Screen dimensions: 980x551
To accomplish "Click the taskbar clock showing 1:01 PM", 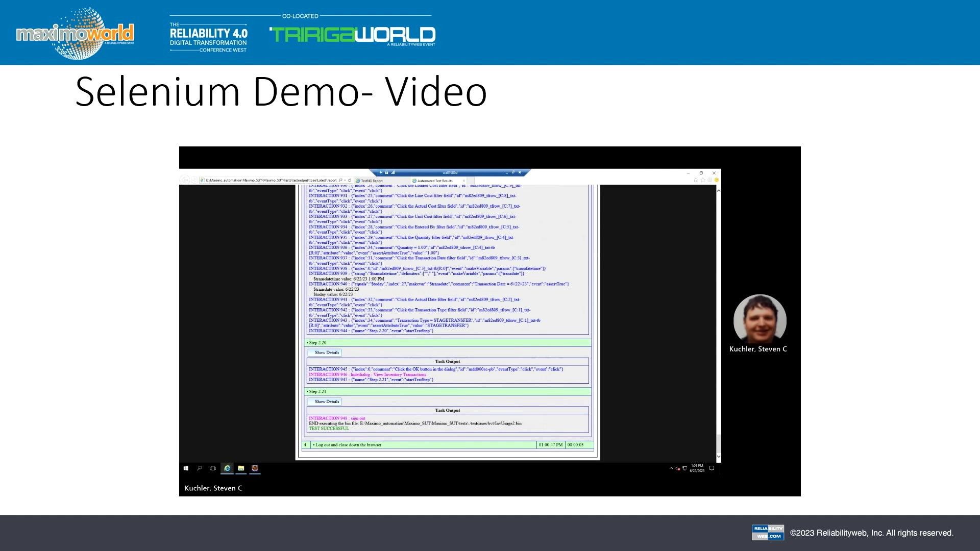I will pyautogui.click(x=697, y=468).
